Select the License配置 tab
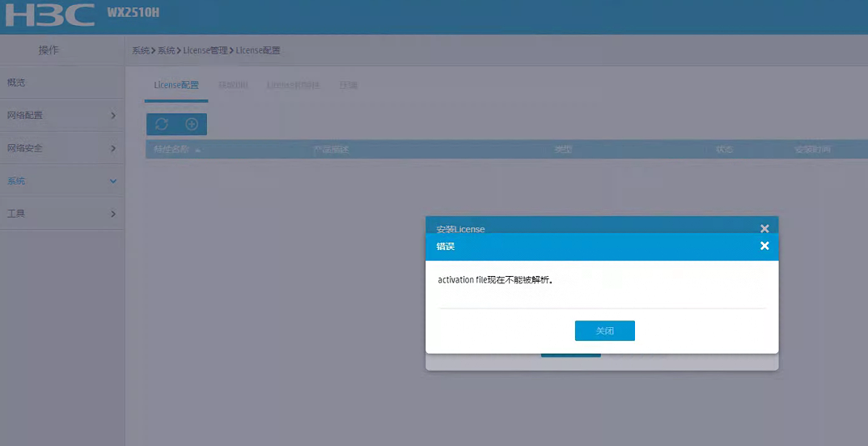868x446 pixels. [176, 85]
